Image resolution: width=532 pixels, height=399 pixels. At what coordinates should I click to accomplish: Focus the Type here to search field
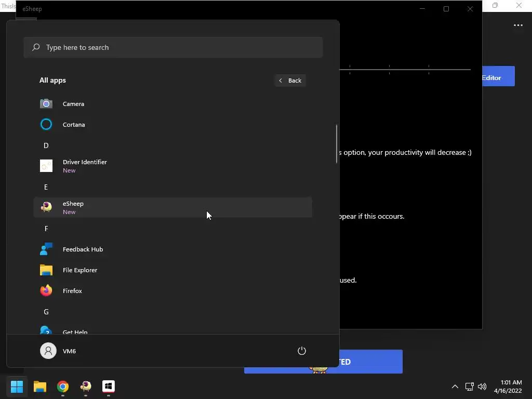point(173,47)
